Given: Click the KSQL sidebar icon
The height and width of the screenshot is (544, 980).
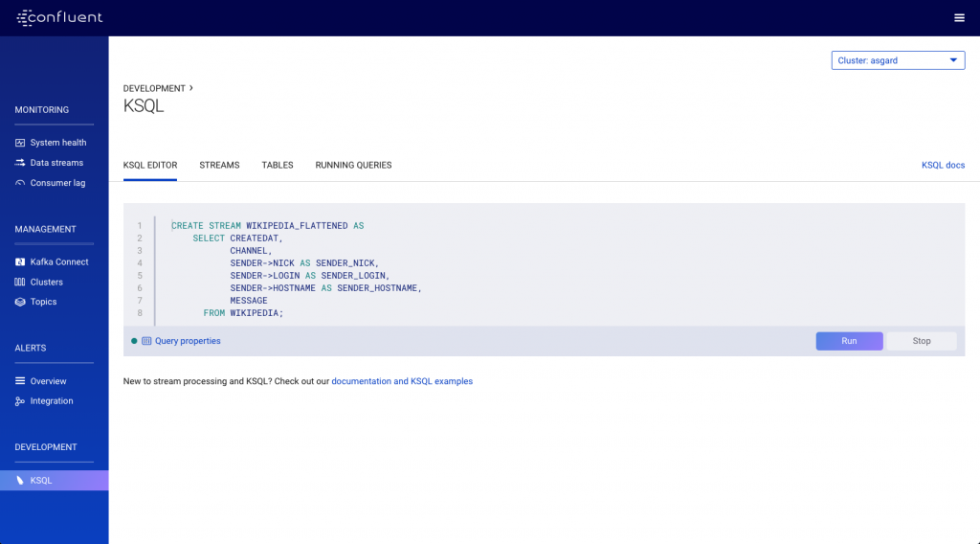Looking at the screenshot, I should pyautogui.click(x=20, y=480).
